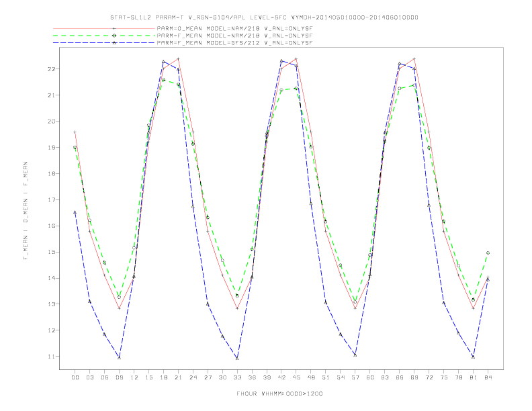Click x-axis tick label 33
This screenshot has width=532, height=411.
tap(237, 377)
